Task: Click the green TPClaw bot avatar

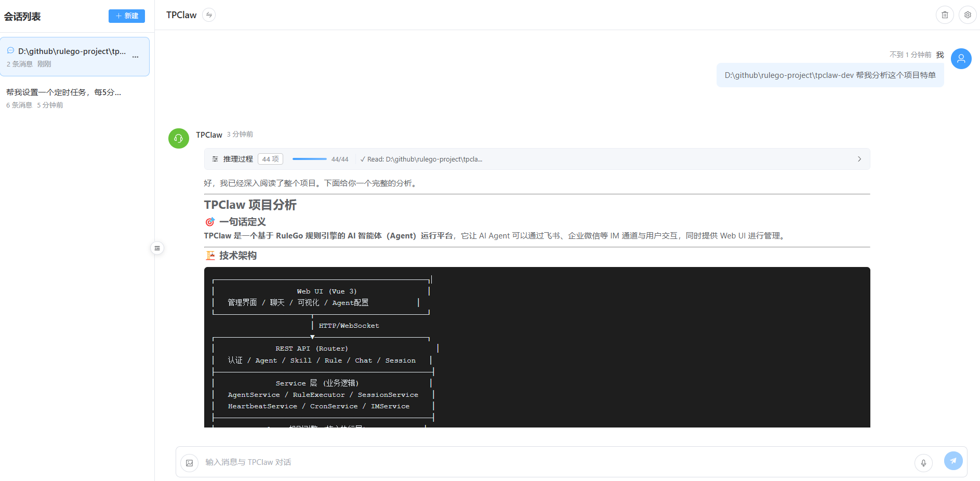Action: coord(179,138)
